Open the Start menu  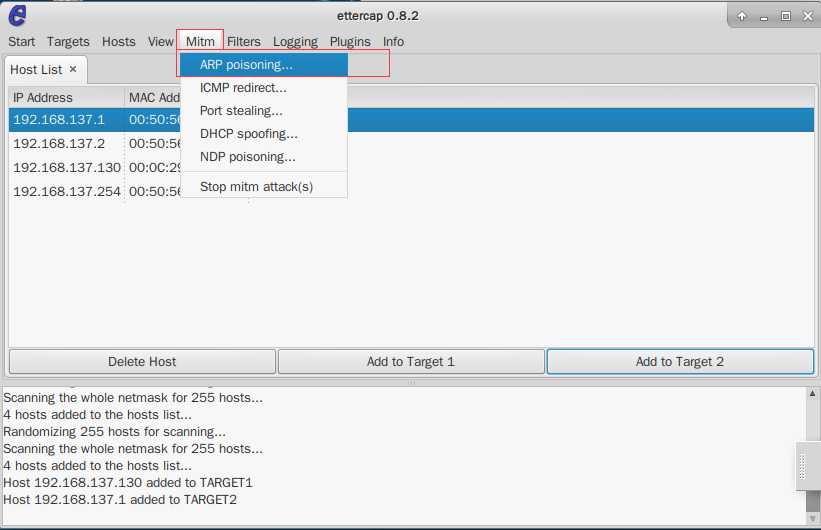21,41
